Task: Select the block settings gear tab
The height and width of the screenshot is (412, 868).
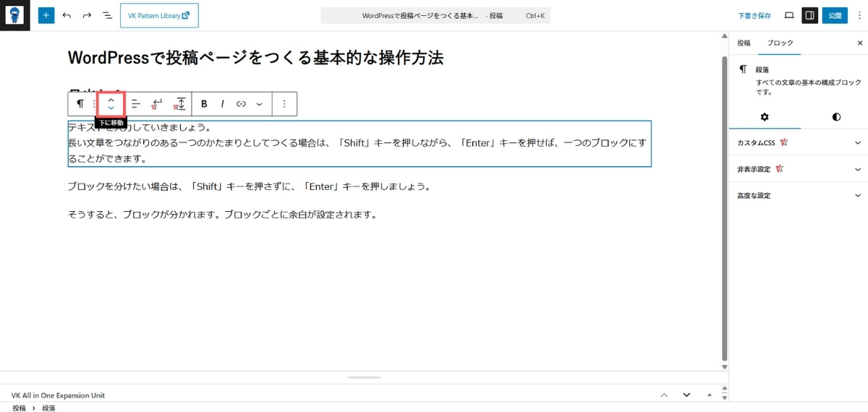Action: click(x=765, y=117)
